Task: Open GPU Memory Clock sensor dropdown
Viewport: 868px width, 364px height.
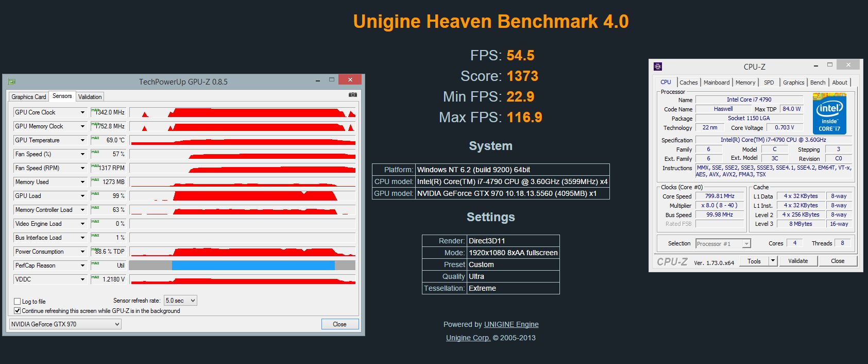Action: (82, 126)
